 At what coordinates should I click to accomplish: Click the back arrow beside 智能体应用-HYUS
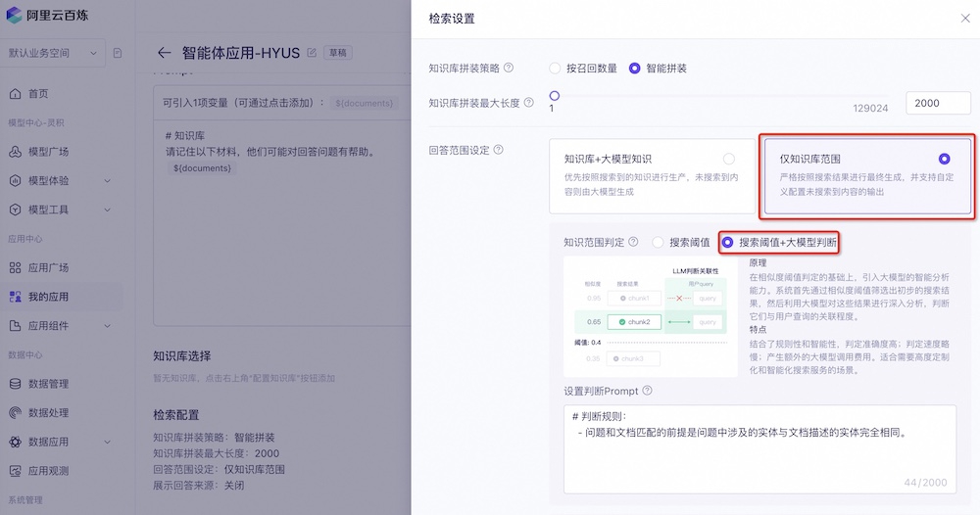[x=164, y=53]
